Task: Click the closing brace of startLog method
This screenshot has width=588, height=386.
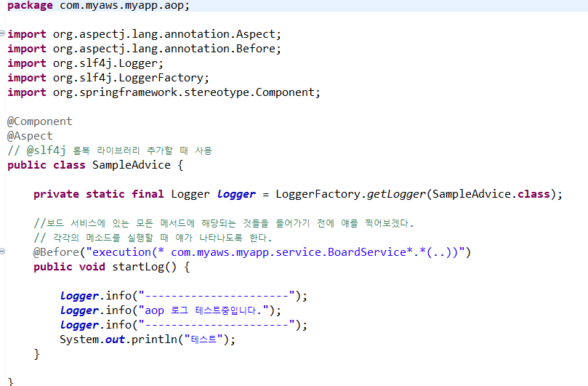Action: tap(36, 354)
